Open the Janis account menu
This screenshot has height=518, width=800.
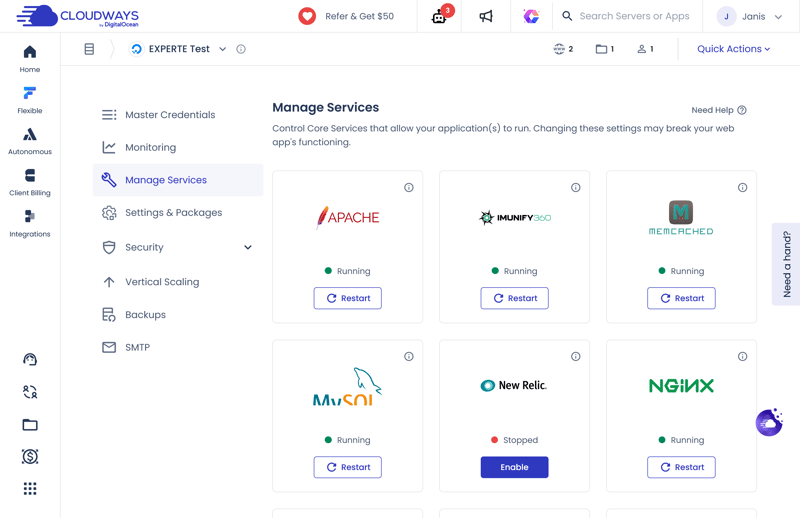749,16
